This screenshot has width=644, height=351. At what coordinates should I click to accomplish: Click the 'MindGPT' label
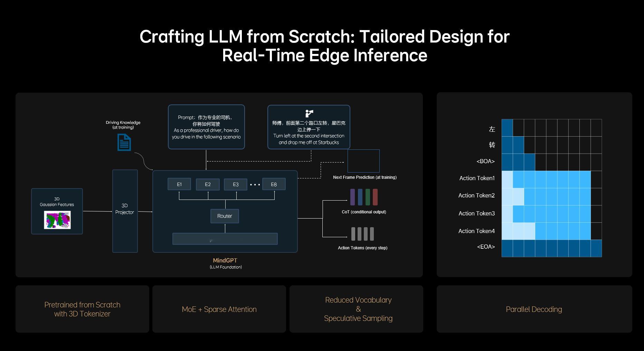coord(225,260)
